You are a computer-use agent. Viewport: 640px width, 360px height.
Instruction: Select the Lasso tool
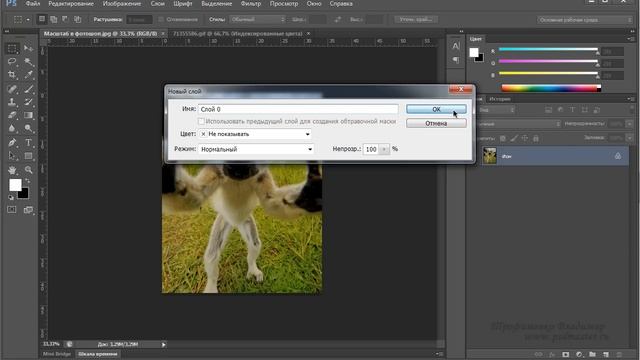pyautogui.click(x=12, y=62)
